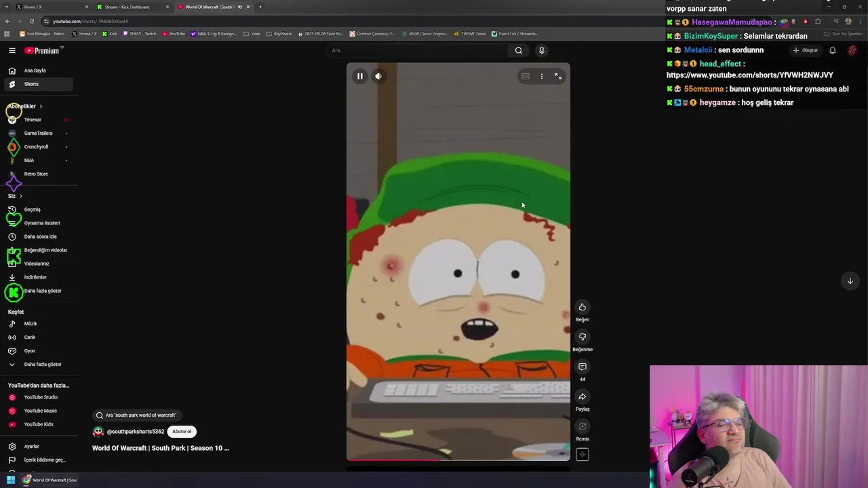Expand Daha fazla göster under İndirilenler
The width and height of the screenshot is (868, 488).
click(x=38, y=291)
